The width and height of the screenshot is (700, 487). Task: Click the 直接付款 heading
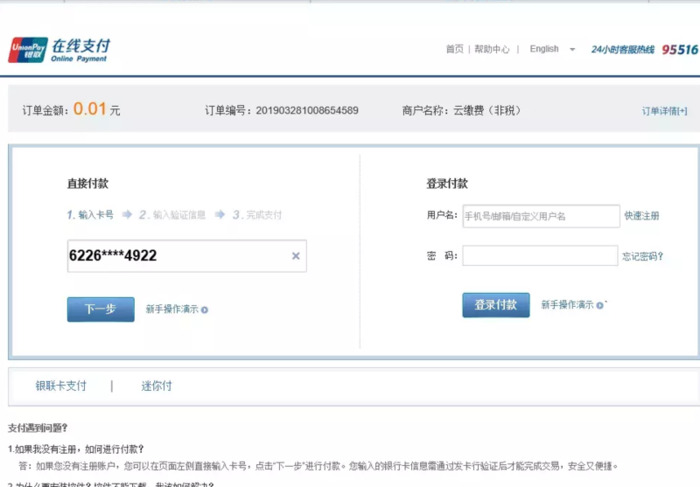pos(88,183)
